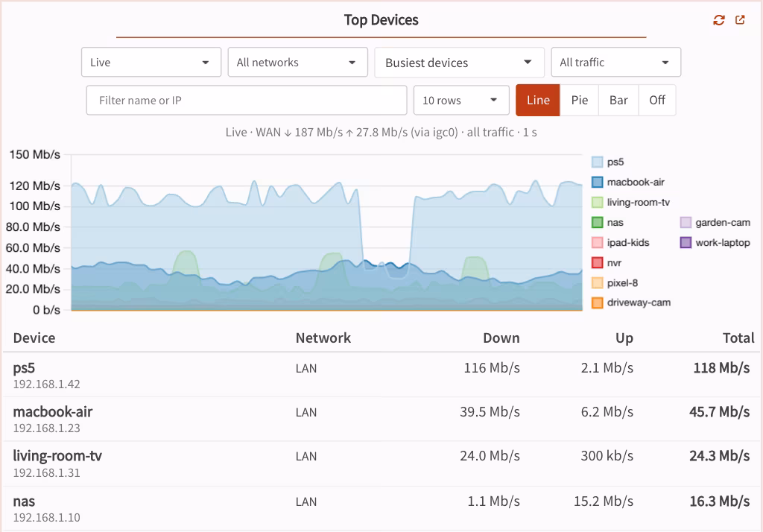Click the 150 Mb/s axis label
The height and width of the screenshot is (532, 763).
pyautogui.click(x=34, y=155)
